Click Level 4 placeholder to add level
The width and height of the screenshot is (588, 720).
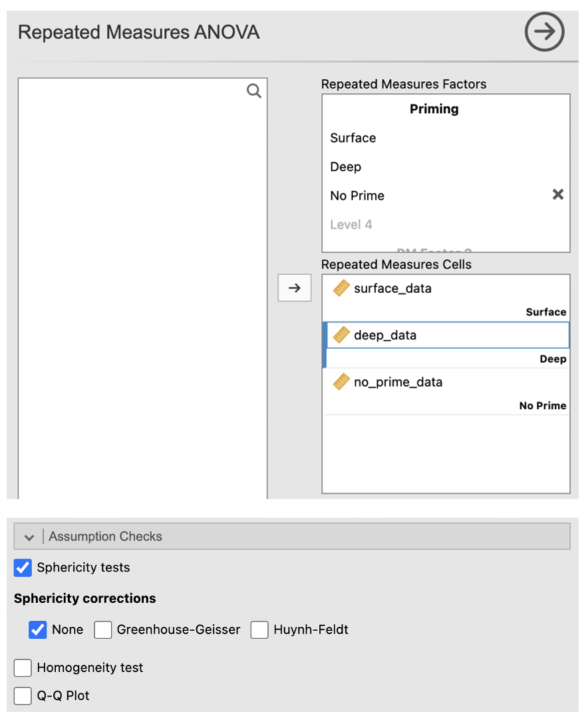click(351, 224)
